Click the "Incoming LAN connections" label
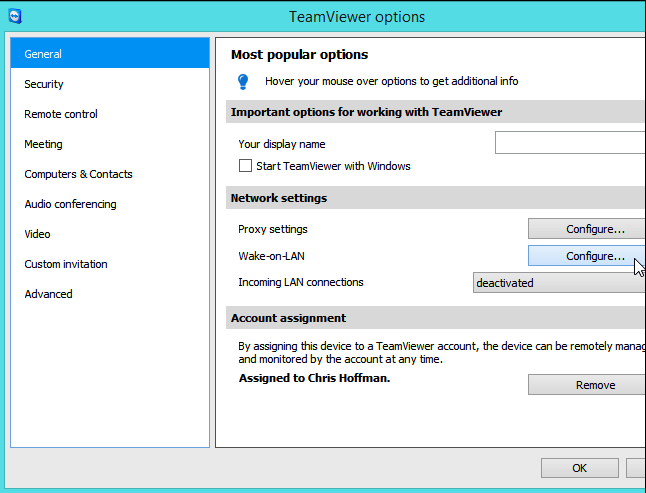Viewport: 646px width, 493px height. pos(301,282)
